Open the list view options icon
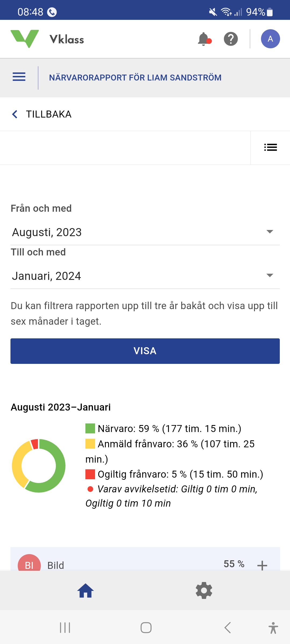 point(270,147)
